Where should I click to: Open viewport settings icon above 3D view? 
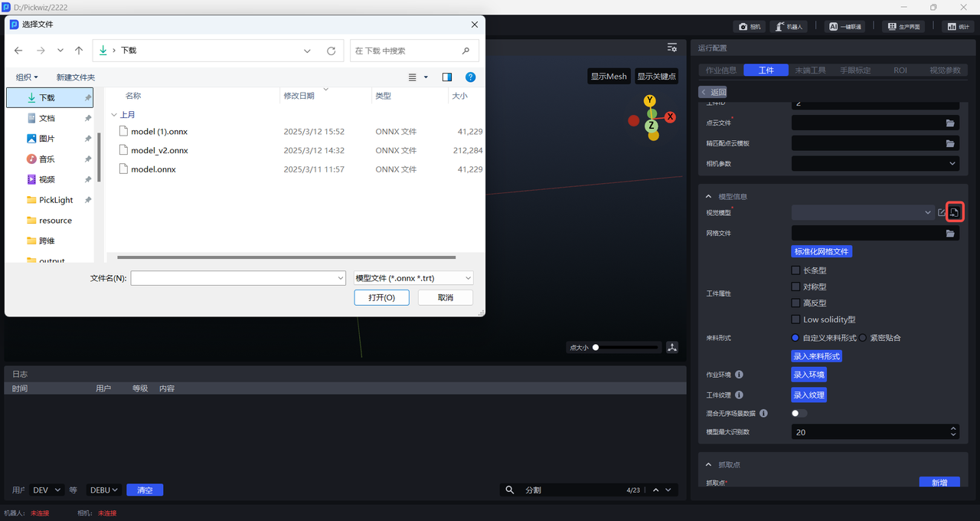tap(671, 48)
